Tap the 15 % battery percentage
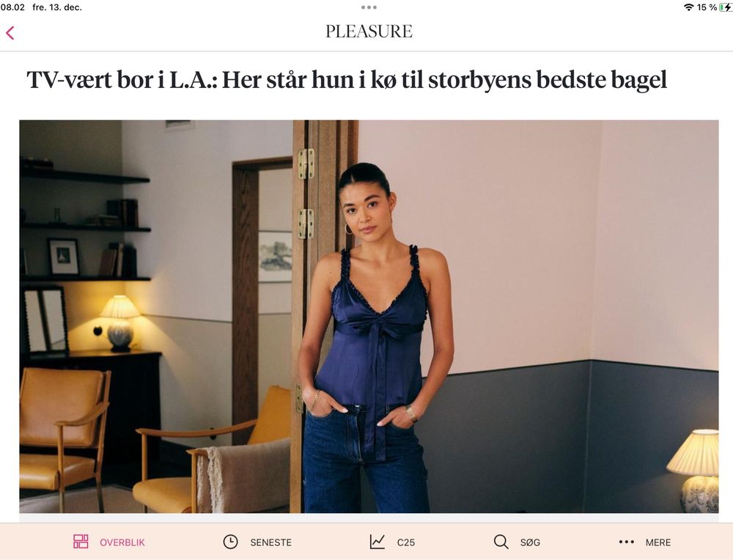The image size is (733, 560). (x=707, y=7)
